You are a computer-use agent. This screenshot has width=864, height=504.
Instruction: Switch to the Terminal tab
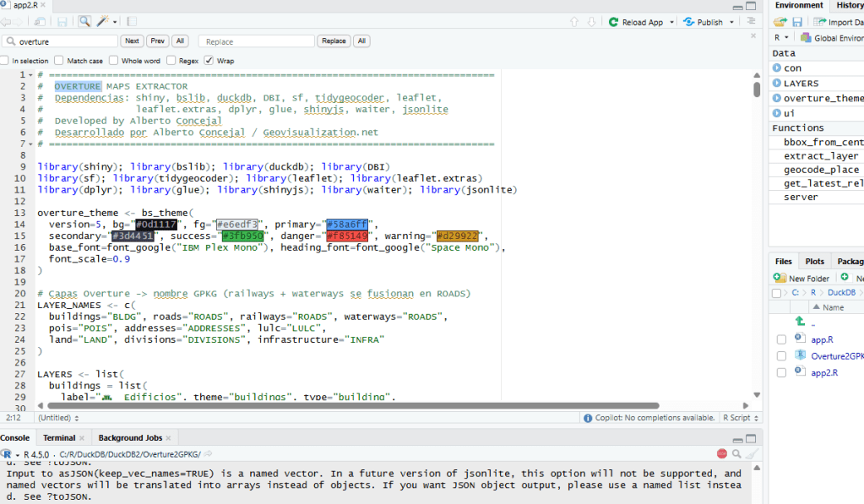point(59,438)
